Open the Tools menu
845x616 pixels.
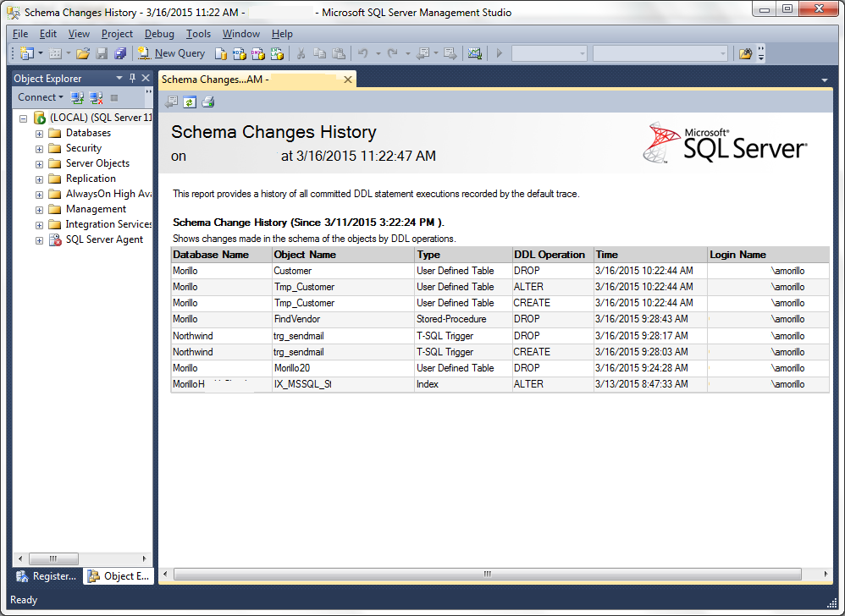(198, 34)
